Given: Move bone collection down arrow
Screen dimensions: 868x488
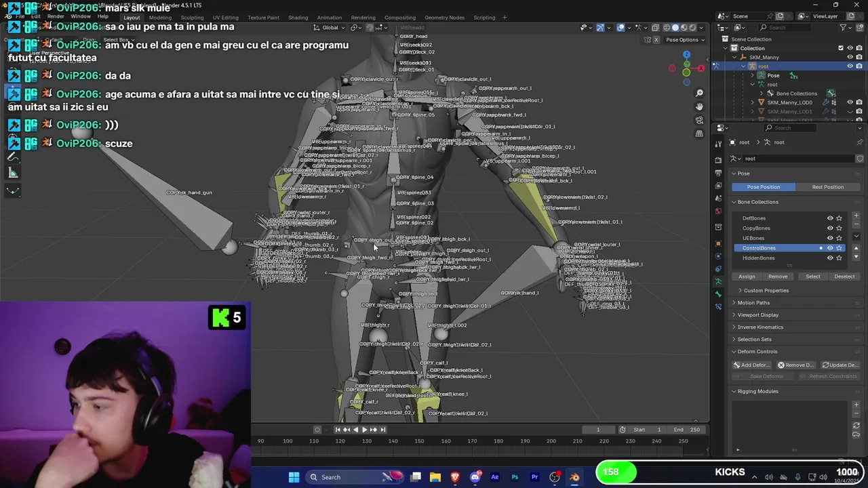Looking at the screenshot, I should point(856,257).
